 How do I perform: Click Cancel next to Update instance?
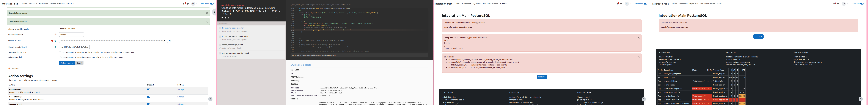pyautogui.click(x=79, y=63)
